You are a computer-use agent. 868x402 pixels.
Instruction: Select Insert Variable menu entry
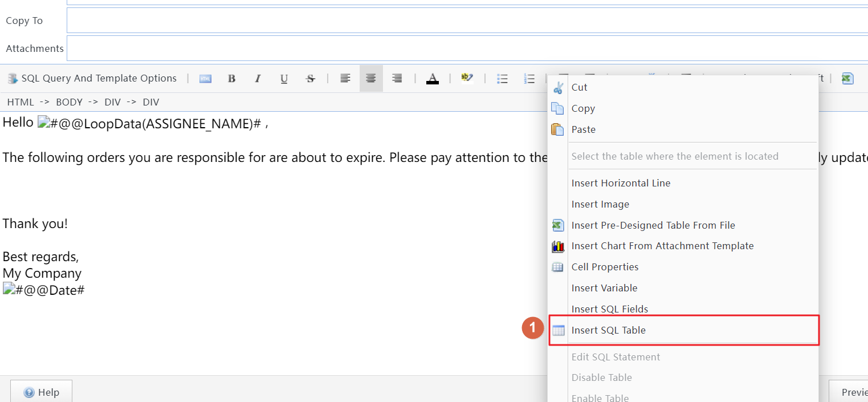click(604, 288)
